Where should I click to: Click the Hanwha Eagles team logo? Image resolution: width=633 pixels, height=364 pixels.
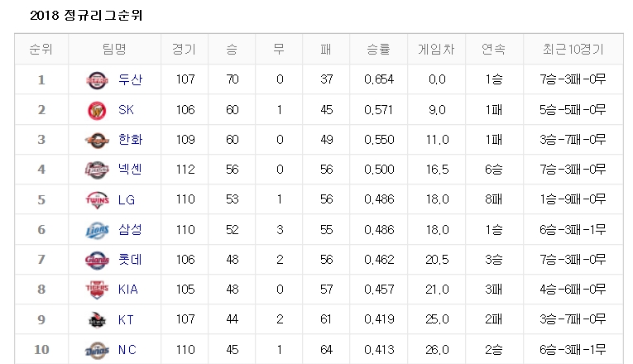coord(97,141)
